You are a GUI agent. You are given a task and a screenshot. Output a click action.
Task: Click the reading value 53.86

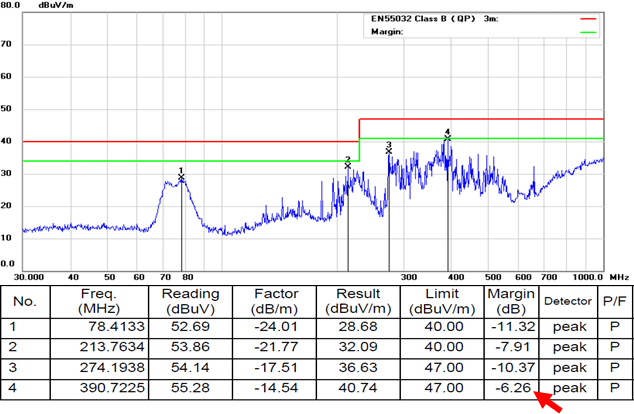(190, 347)
